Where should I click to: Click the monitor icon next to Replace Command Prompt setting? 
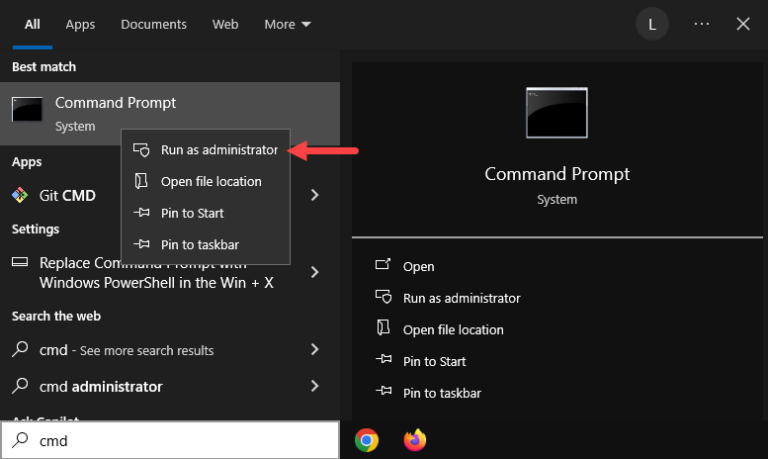pos(20,263)
